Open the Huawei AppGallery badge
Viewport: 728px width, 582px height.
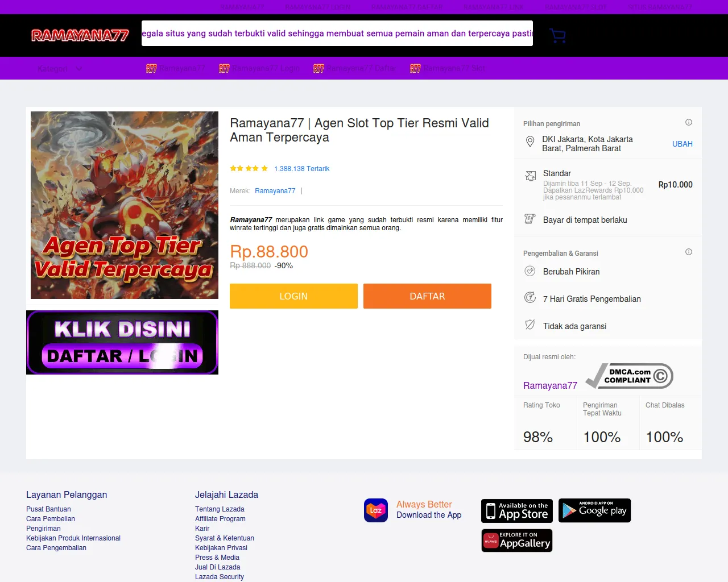coord(517,541)
